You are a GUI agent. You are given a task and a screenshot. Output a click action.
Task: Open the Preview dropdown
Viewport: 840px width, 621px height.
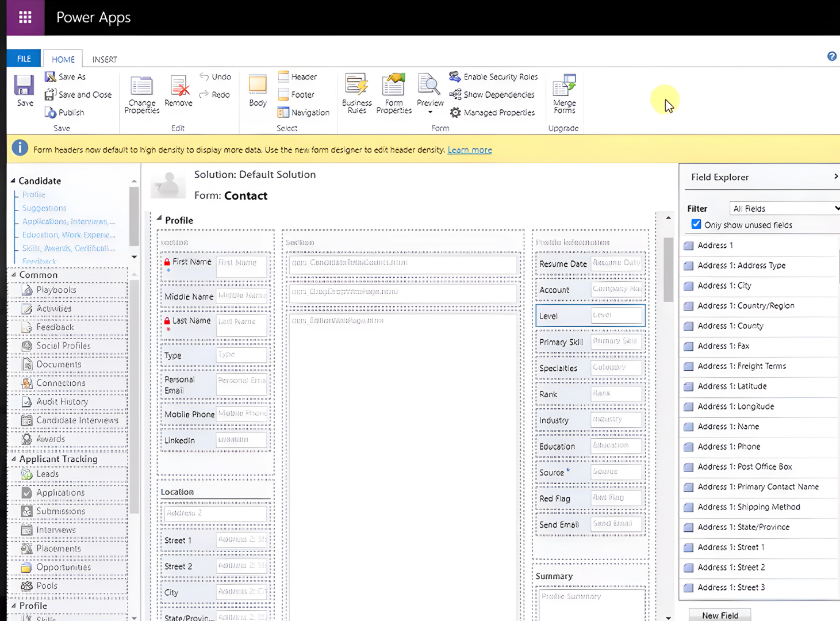pos(430,94)
